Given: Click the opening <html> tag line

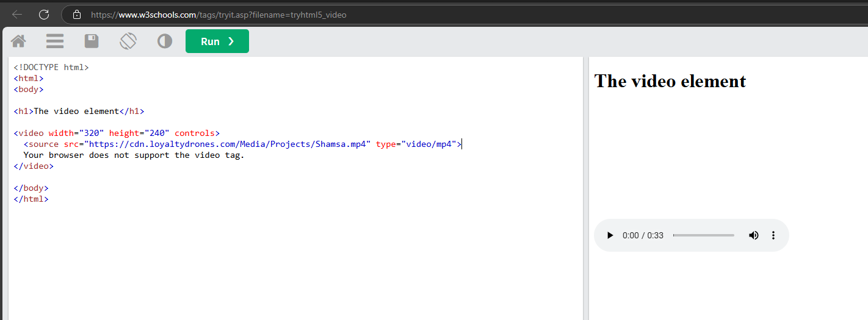Looking at the screenshot, I should [29, 78].
